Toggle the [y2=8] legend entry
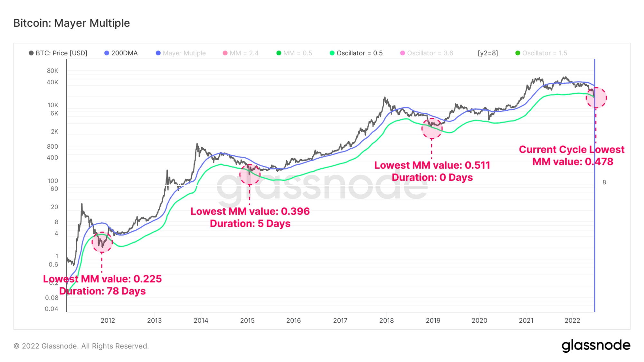The width and height of the screenshot is (644, 362). pyautogui.click(x=488, y=53)
